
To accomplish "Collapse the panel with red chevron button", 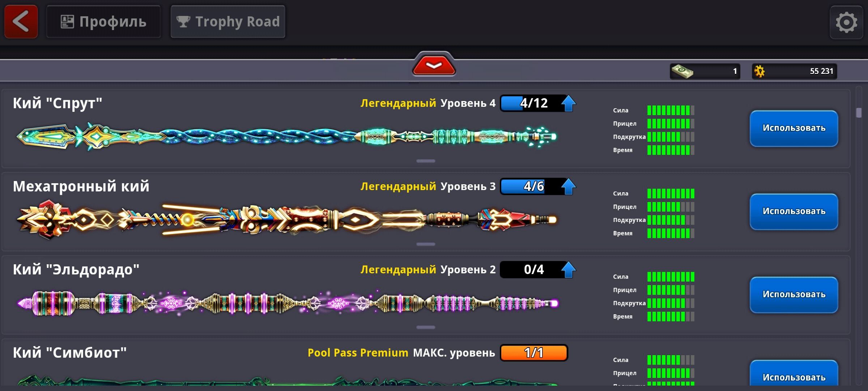I will coord(434,65).
